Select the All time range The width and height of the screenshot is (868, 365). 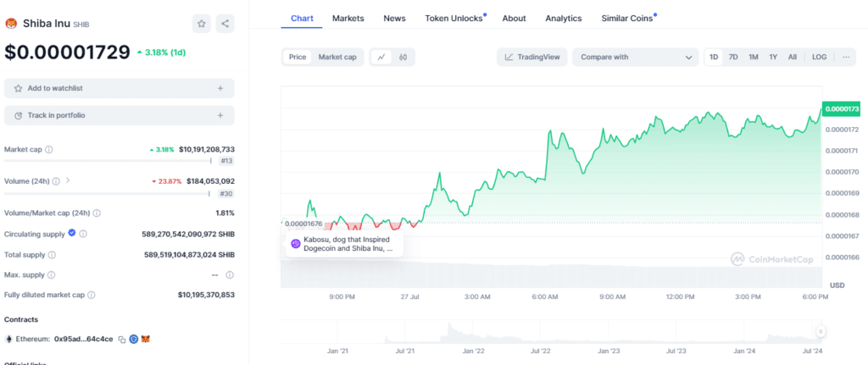(x=793, y=57)
